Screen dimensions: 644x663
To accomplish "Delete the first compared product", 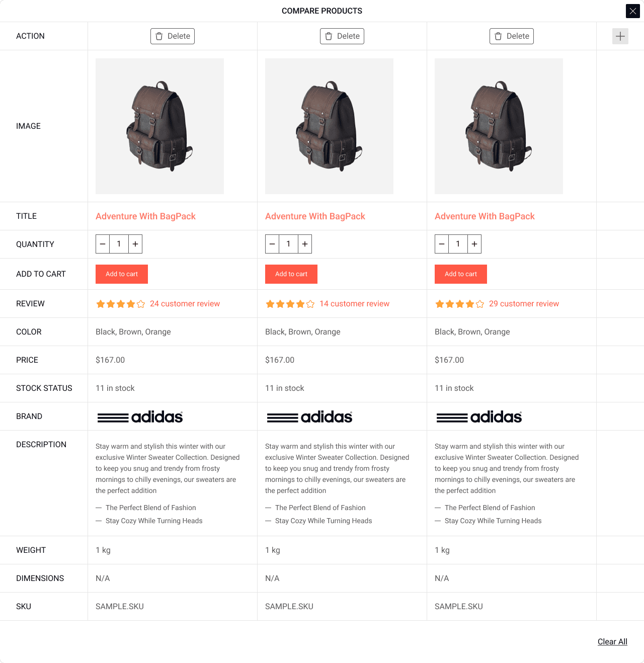I will click(173, 36).
